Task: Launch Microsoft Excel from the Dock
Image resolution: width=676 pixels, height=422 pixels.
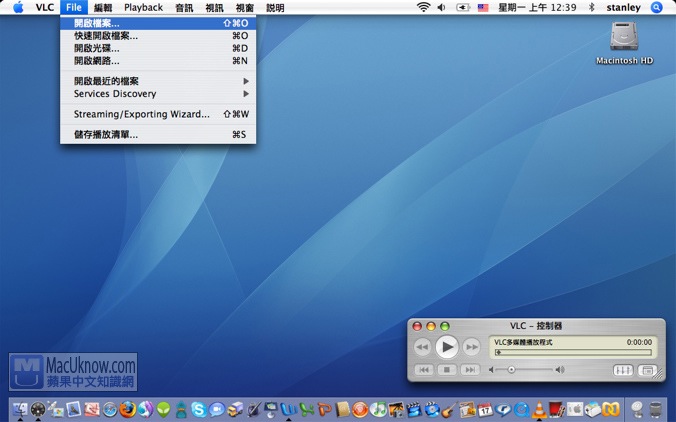Action: click(x=307, y=409)
